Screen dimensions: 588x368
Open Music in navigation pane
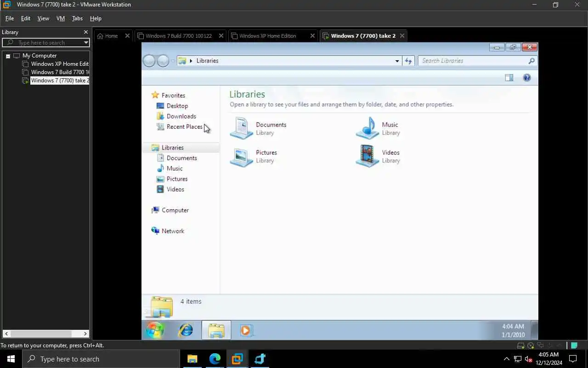click(x=170, y=169)
